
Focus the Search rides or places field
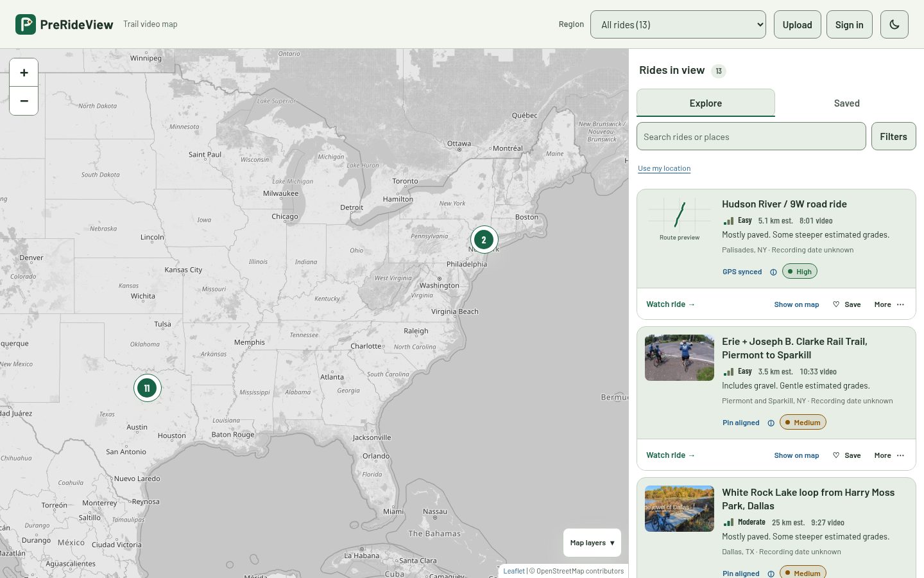tap(751, 136)
